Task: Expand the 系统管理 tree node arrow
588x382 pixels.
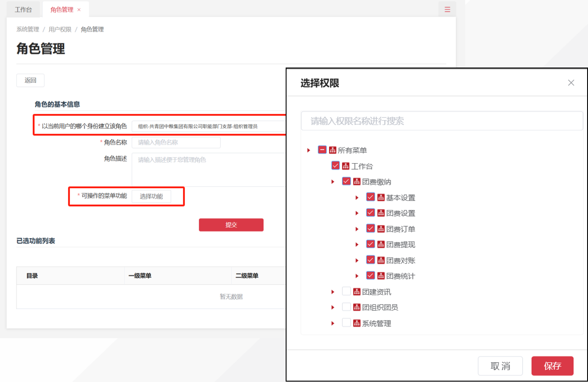Action: click(333, 323)
